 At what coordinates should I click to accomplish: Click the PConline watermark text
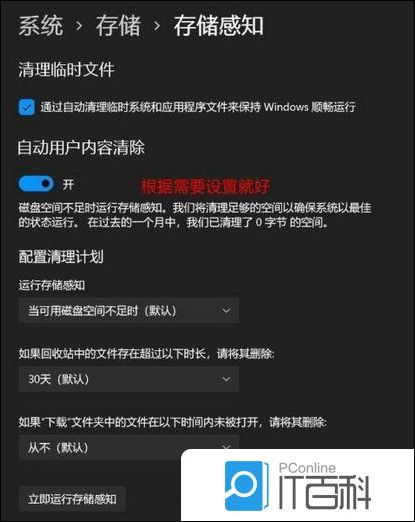tap(307, 468)
